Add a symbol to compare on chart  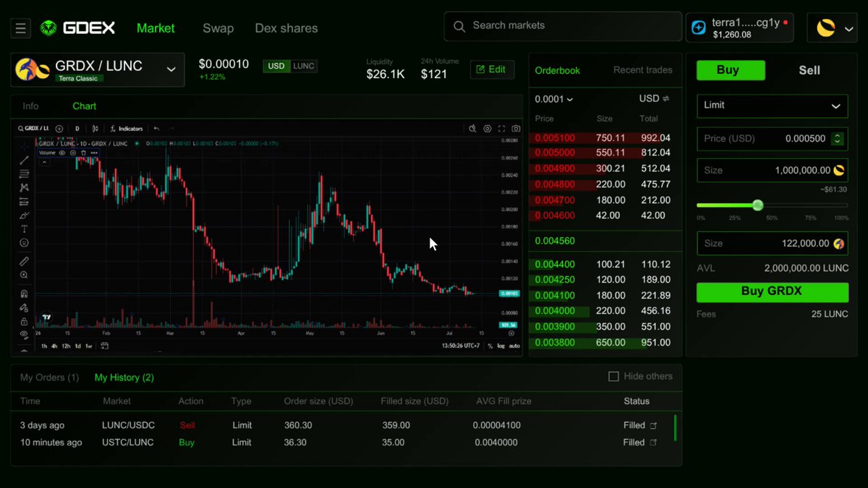59,129
